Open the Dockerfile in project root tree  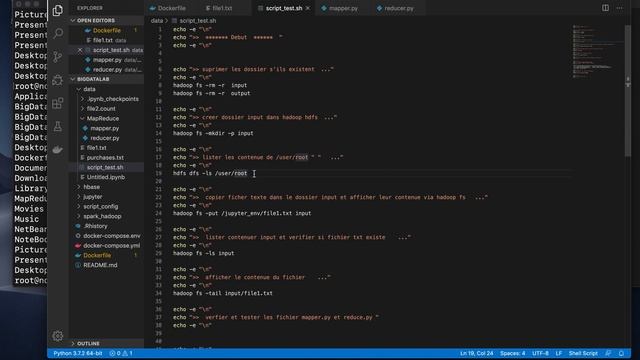point(107,256)
